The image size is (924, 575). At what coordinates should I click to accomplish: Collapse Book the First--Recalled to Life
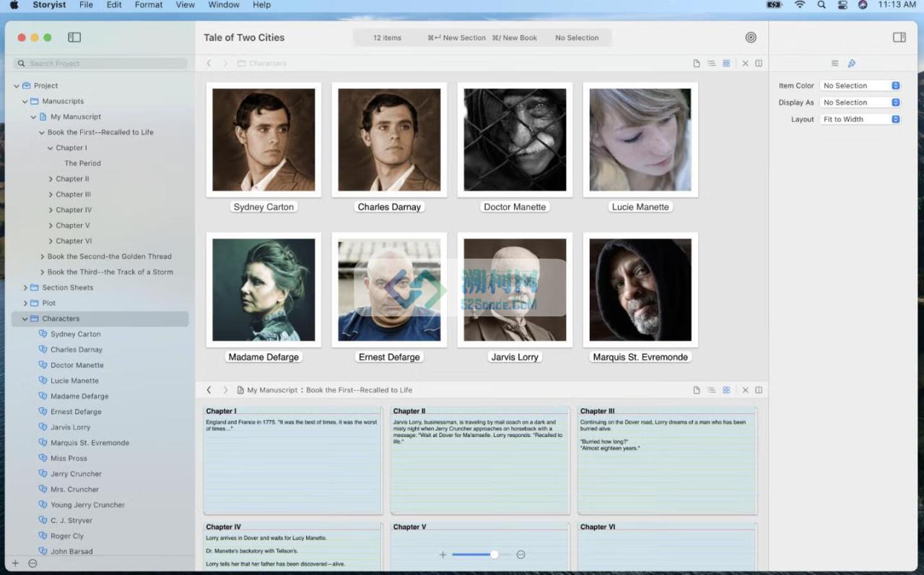pos(42,132)
